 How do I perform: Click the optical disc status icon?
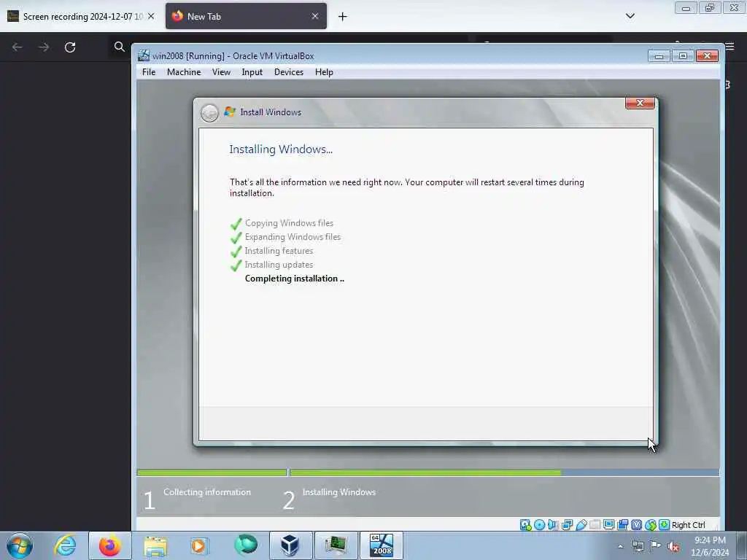[x=539, y=525]
